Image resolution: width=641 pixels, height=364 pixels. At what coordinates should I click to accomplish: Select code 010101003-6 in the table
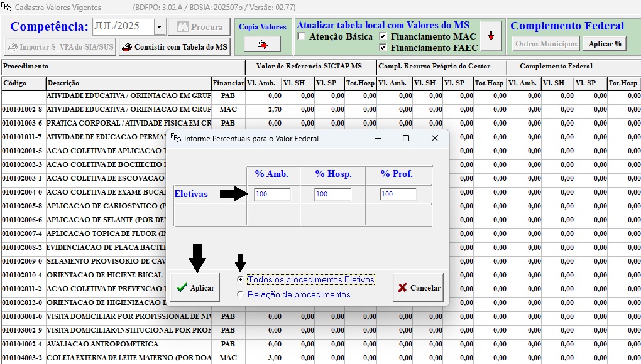pos(22,123)
